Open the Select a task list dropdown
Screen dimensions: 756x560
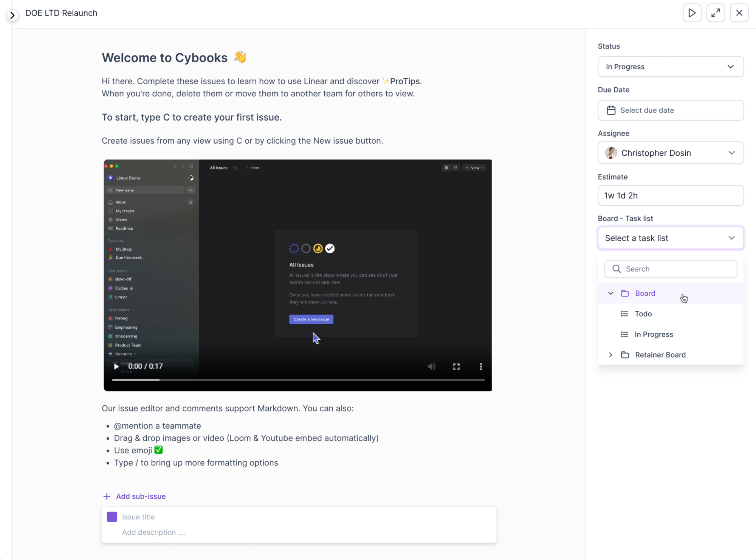pos(671,238)
